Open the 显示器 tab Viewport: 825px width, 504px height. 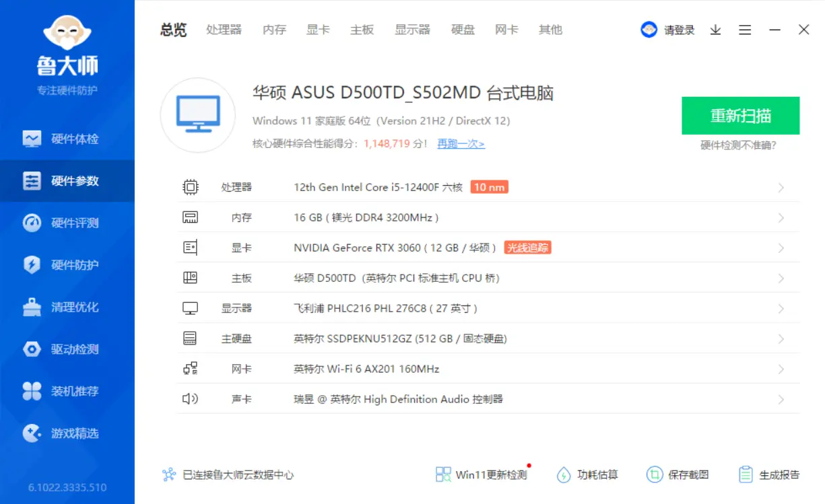pyautogui.click(x=413, y=30)
